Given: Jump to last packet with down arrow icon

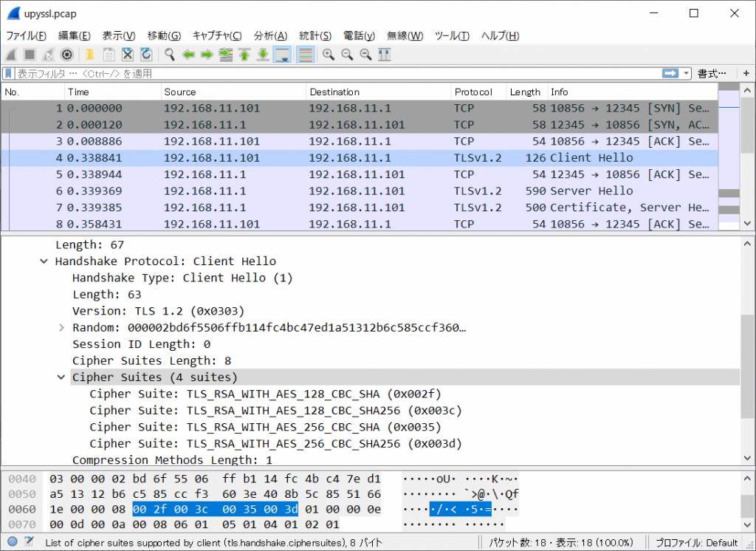Looking at the screenshot, I should (x=264, y=54).
